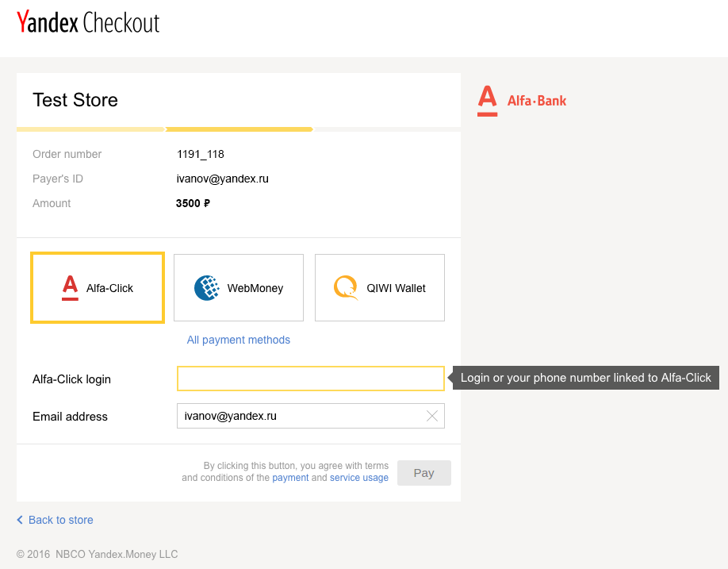The height and width of the screenshot is (569, 728).
Task: Choose WebMoney as payment method
Action: coord(239,287)
